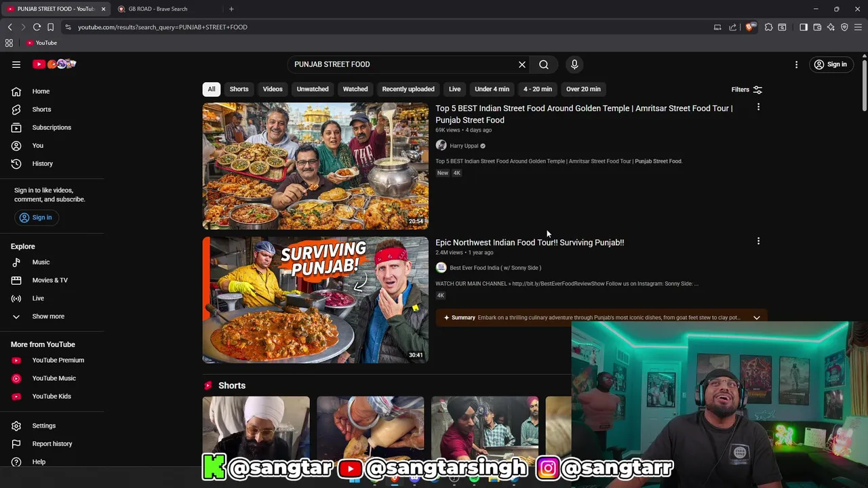Visit the Harry Uppal channel
Image resolution: width=868 pixels, height=488 pixels.
tap(464, 146)
